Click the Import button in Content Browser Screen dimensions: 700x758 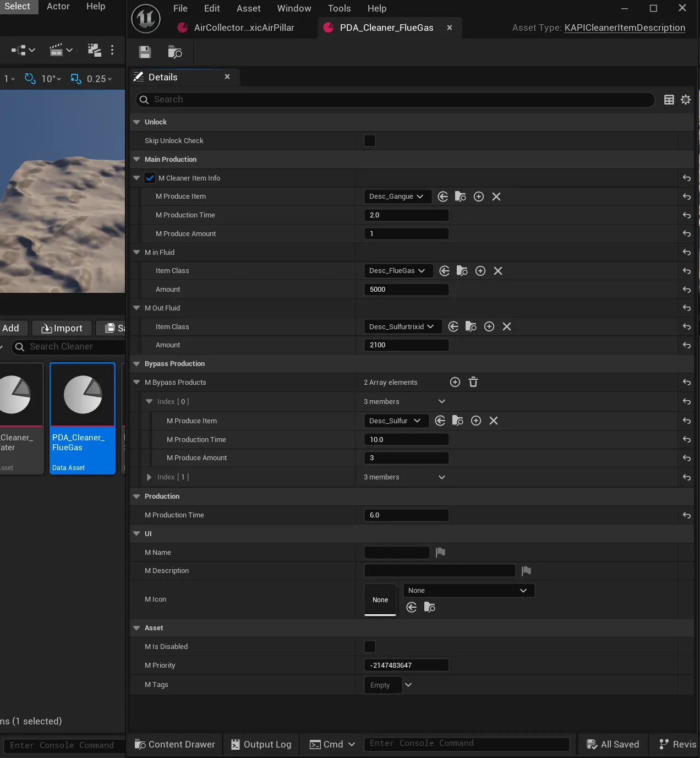[x=62, y=328]
